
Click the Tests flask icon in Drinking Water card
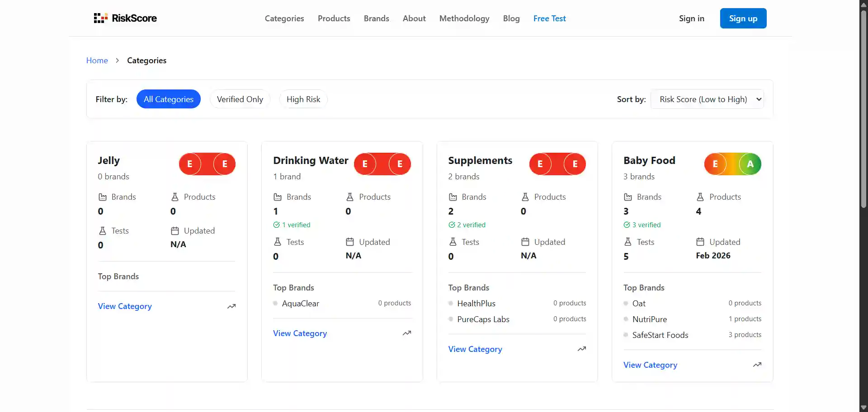[x=278, y=242]
